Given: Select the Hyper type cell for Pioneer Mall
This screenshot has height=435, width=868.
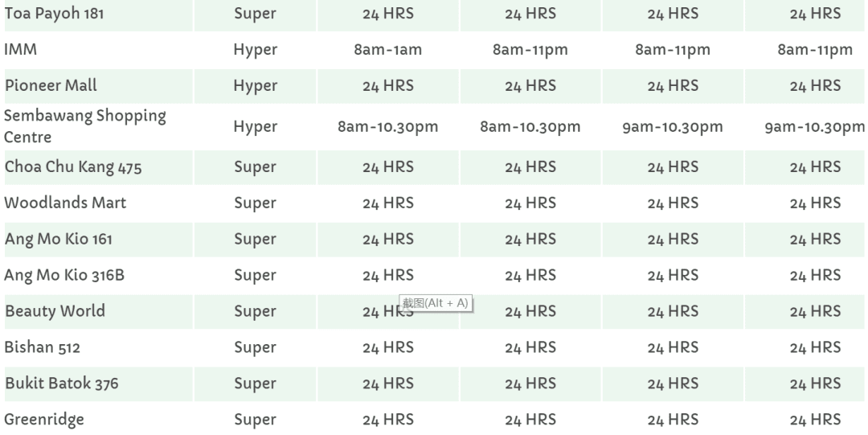Looking at the screenshot, I should [255, 86].
